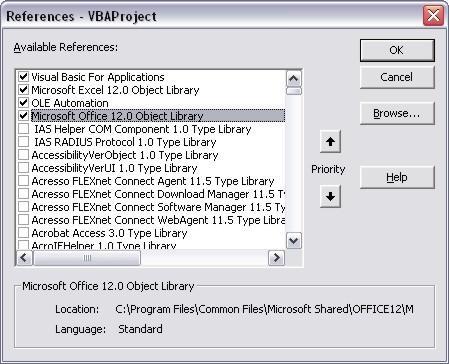This screenshot has height=364, width=449.
Task: Confirm with the OK button
Action: click(x=397, y=50)
